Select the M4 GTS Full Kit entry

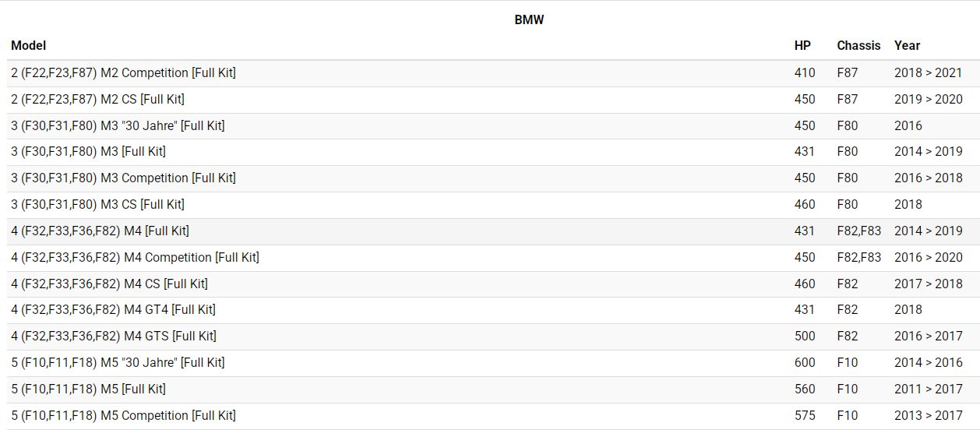[x=114, y=337]
